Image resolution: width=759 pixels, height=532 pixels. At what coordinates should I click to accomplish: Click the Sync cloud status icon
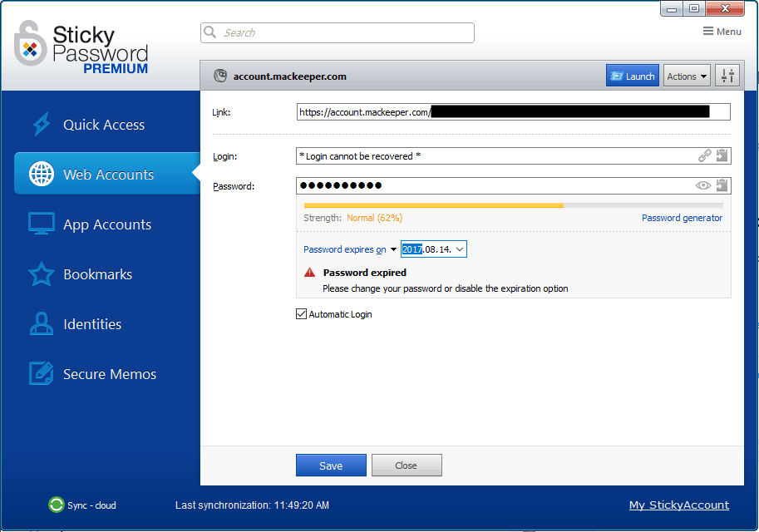click(56, 505)
